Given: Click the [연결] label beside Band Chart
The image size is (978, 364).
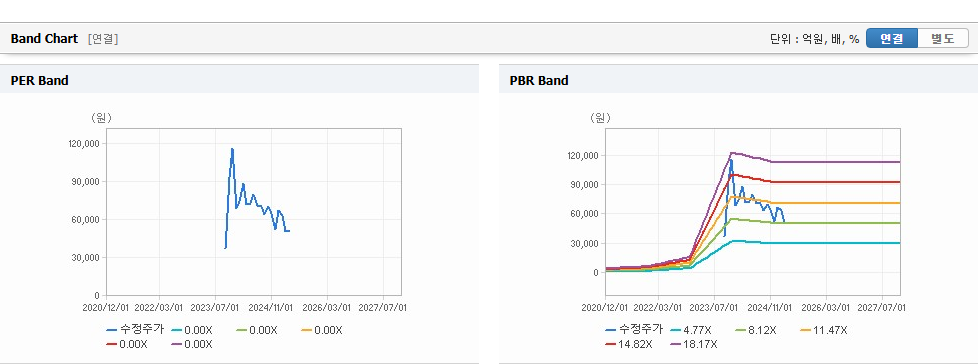Looking at the screenshot, I should 103,39.
